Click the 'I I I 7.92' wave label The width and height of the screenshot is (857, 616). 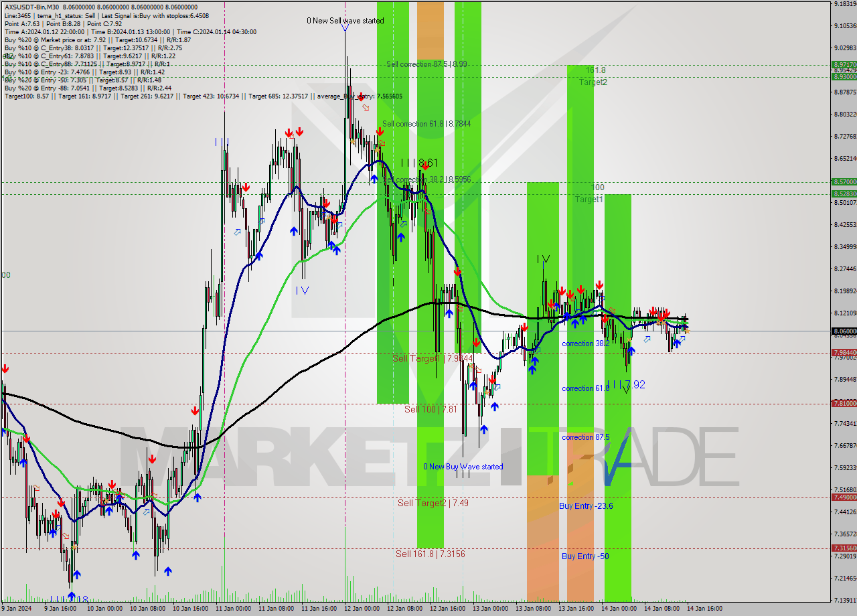(x=625, y=385)
